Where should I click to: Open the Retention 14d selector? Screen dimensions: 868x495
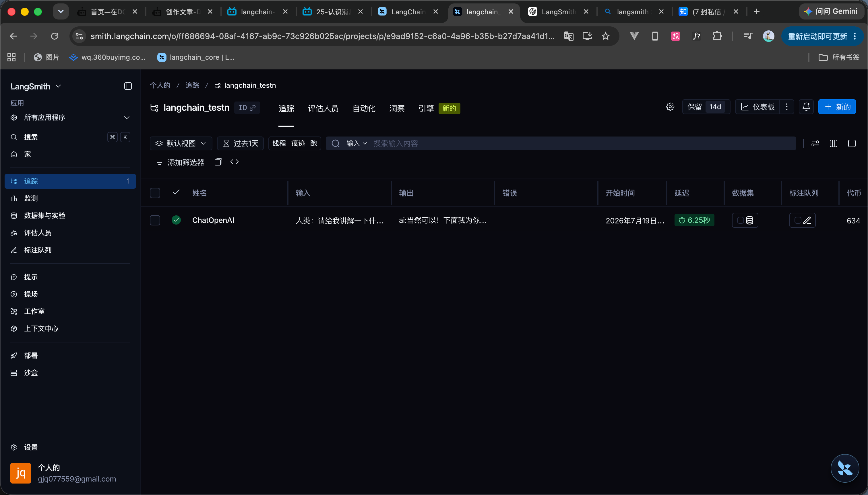[x=706, y=107]
